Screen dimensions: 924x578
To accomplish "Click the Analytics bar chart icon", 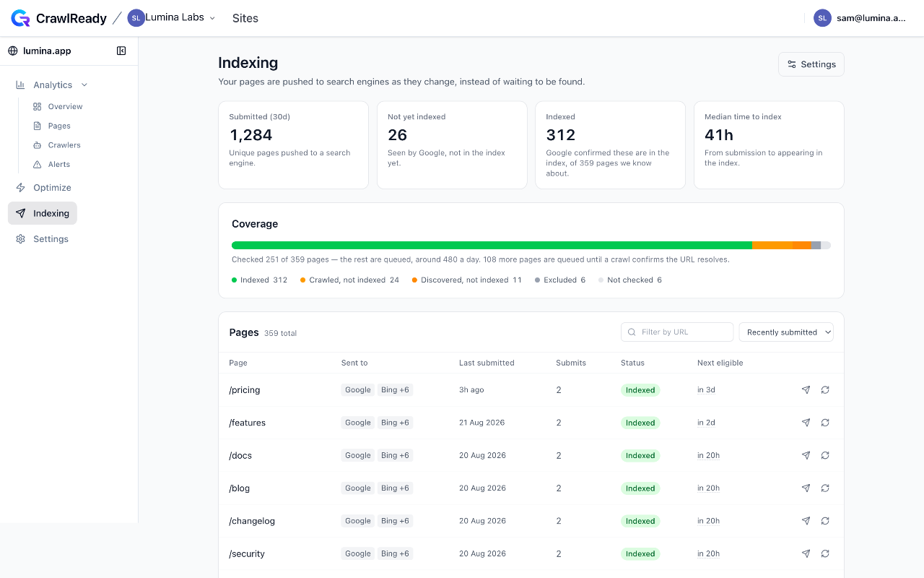I will (20, 85).
